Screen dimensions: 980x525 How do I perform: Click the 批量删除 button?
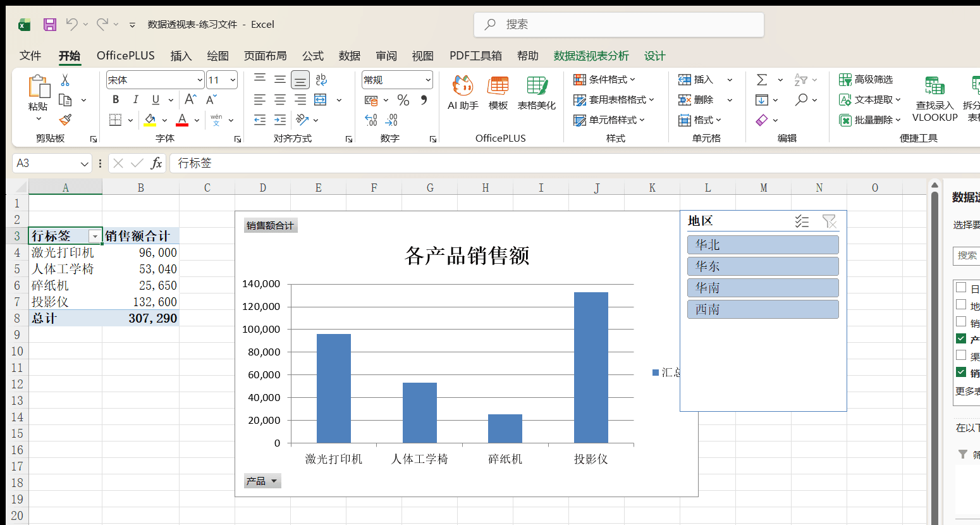(870, 120)
